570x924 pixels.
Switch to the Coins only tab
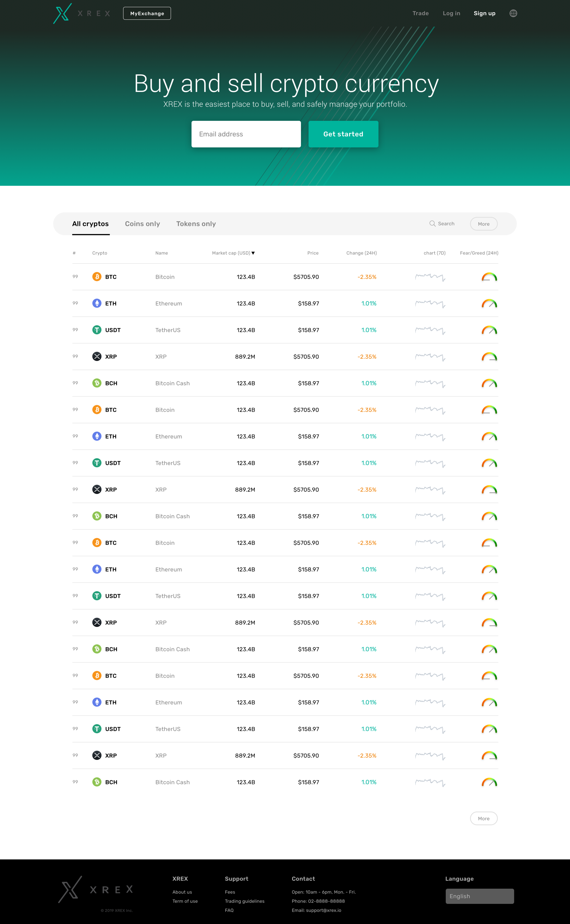(142, 224)
